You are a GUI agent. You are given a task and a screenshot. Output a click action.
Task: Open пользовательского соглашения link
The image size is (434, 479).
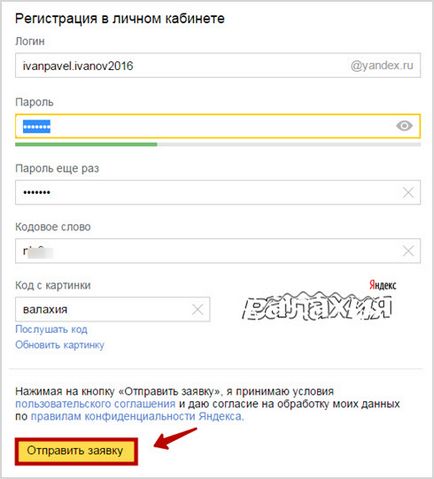tap(95, 404)
